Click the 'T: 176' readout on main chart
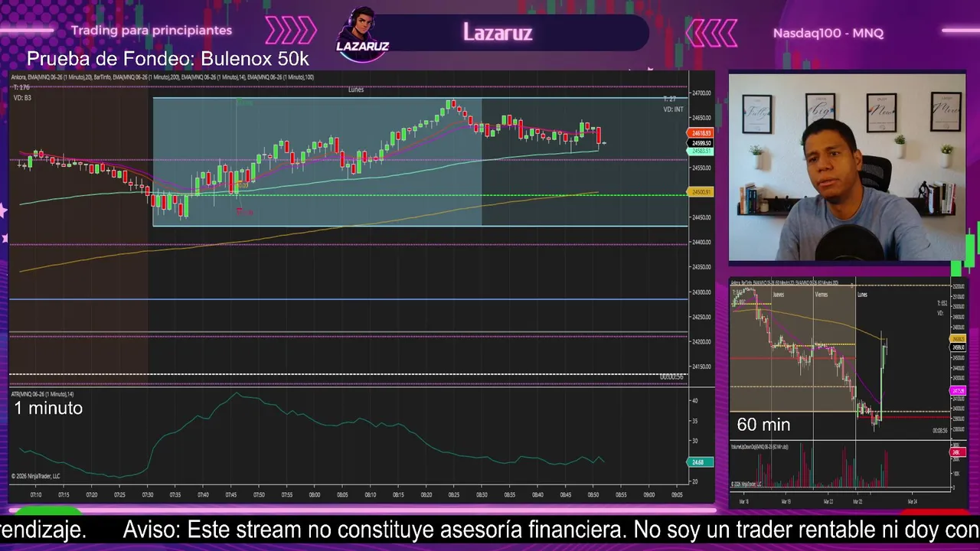 tap(21, 88)
